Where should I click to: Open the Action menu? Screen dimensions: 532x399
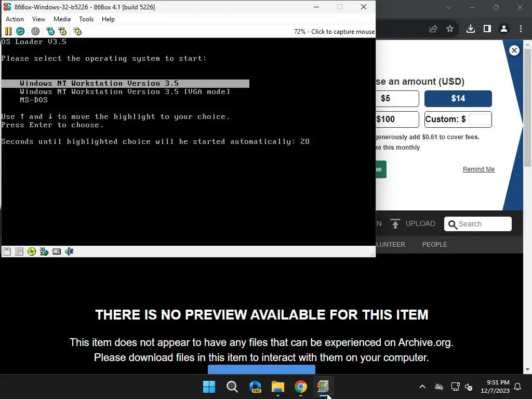pos(15,19)
